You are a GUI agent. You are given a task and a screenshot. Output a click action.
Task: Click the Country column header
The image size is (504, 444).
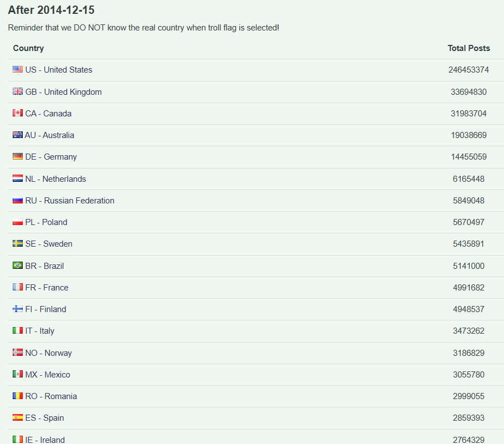(28, 48)
